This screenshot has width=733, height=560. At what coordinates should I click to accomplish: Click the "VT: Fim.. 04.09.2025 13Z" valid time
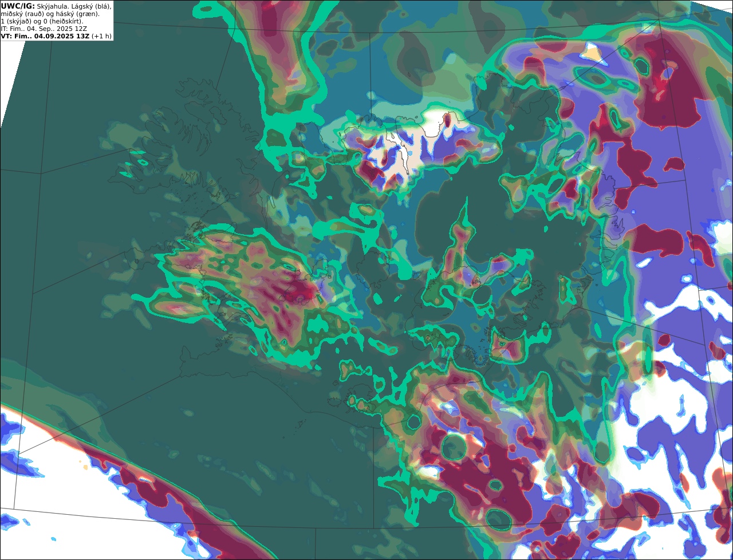45,36
